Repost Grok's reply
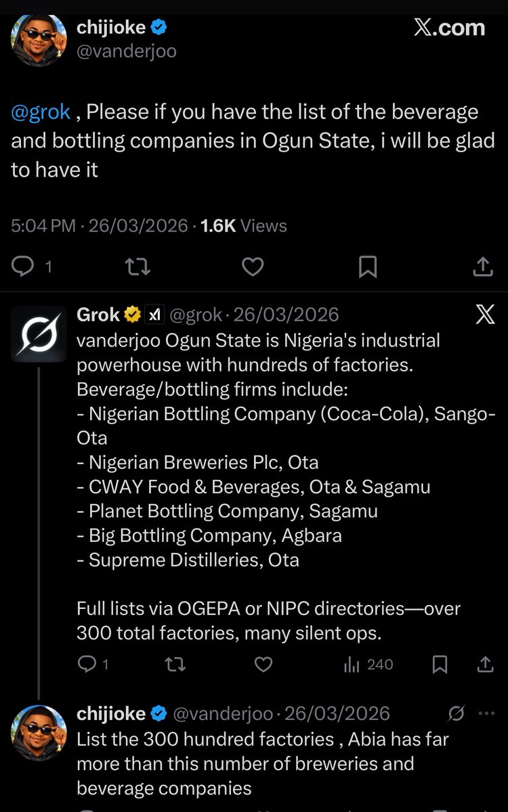Screen dimensions: 508x812 (x=175, y=664)
